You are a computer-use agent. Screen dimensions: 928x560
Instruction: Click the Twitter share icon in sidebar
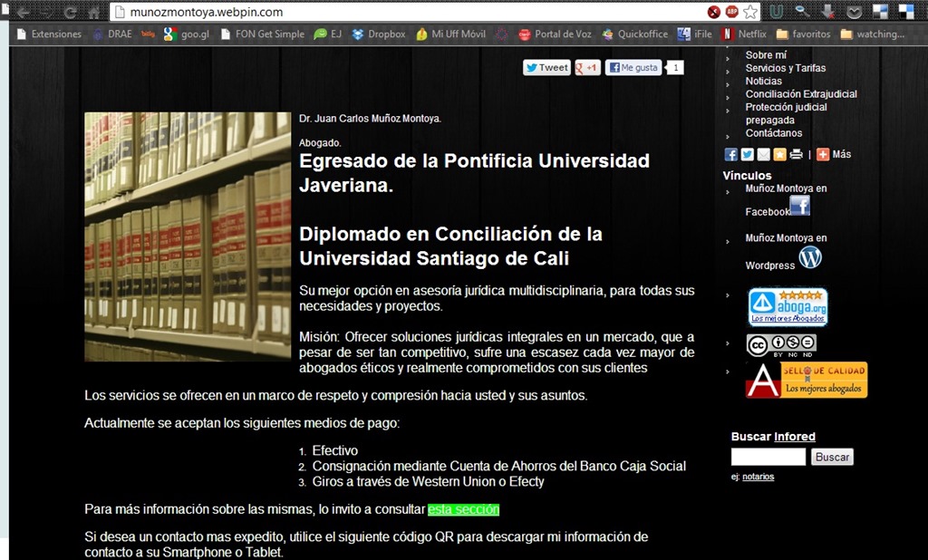pos(747,154)
